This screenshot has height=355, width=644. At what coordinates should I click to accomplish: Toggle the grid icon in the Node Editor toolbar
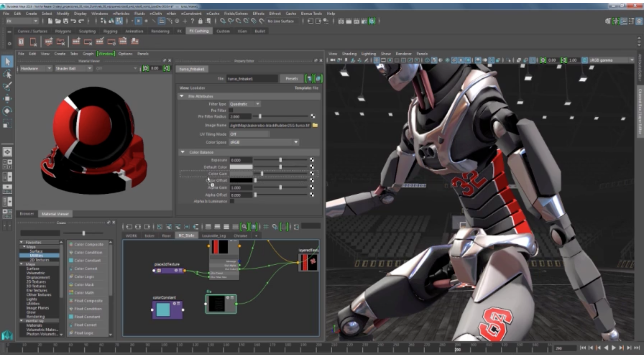pos(266,227)
